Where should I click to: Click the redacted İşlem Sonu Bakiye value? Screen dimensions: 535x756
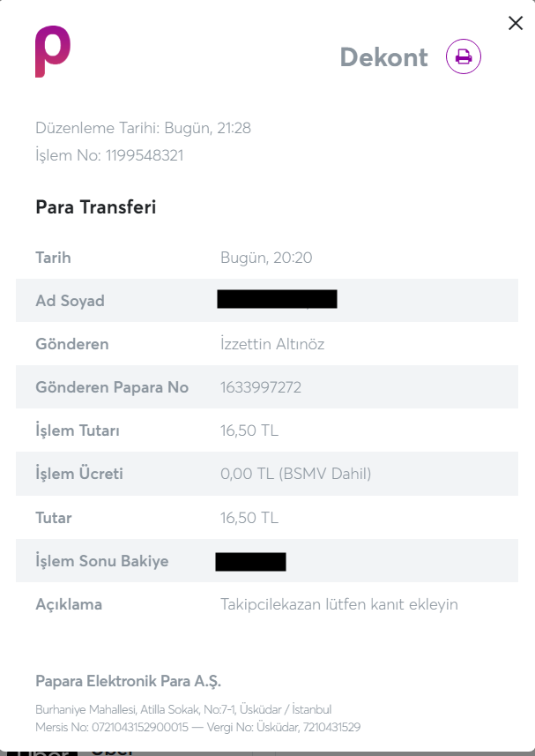tap(250, 562)
